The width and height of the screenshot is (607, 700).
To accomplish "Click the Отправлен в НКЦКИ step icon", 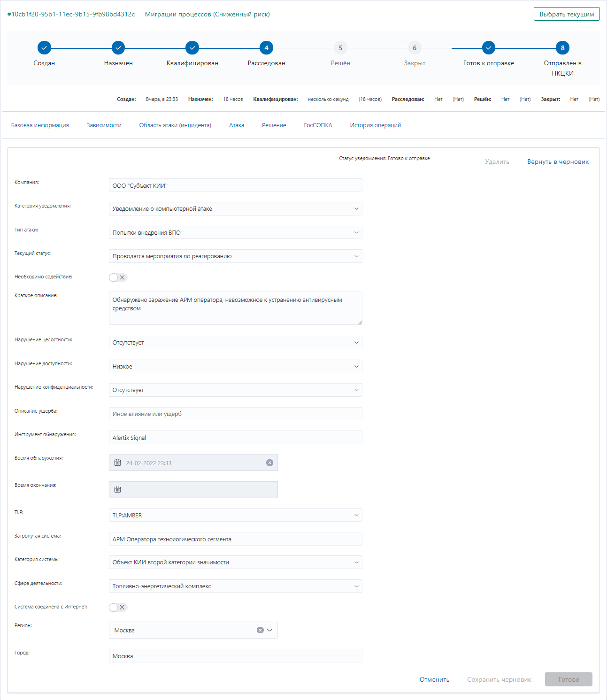I will (x=561, y=47).
